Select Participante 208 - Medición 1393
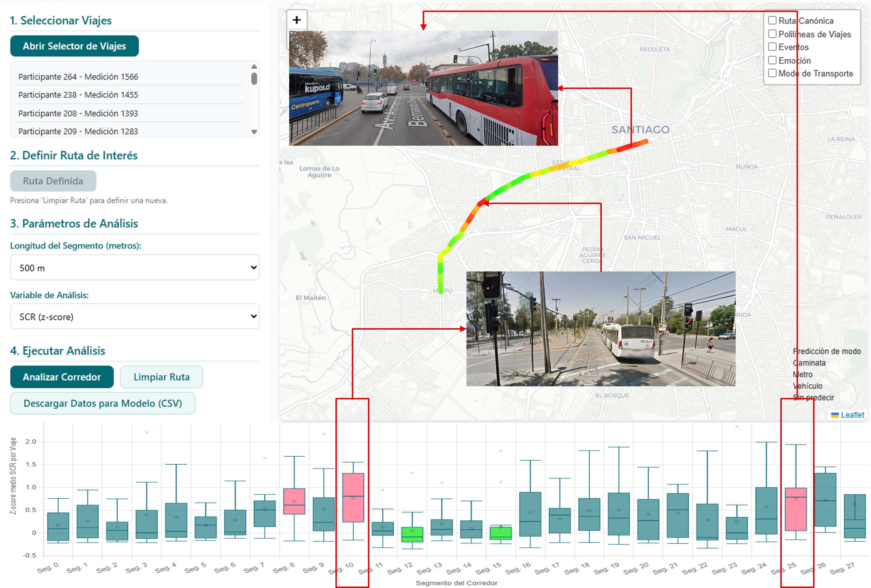The height and width of the screenshot is (588, 871). coord(78,113)
